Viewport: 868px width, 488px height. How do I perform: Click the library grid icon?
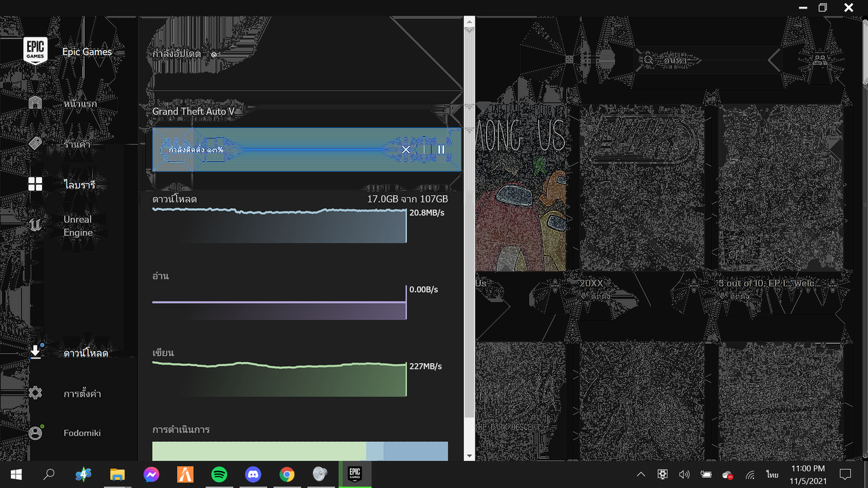click(x=35, y=184)
